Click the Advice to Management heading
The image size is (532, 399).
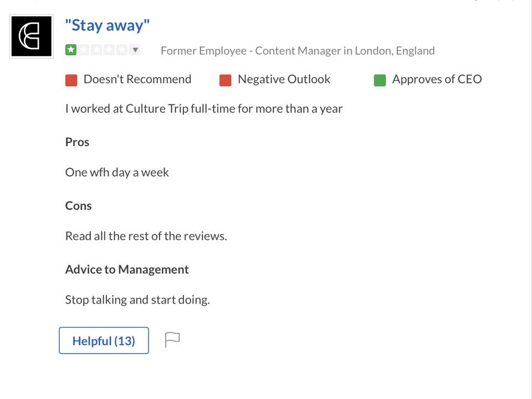(127, 269)
